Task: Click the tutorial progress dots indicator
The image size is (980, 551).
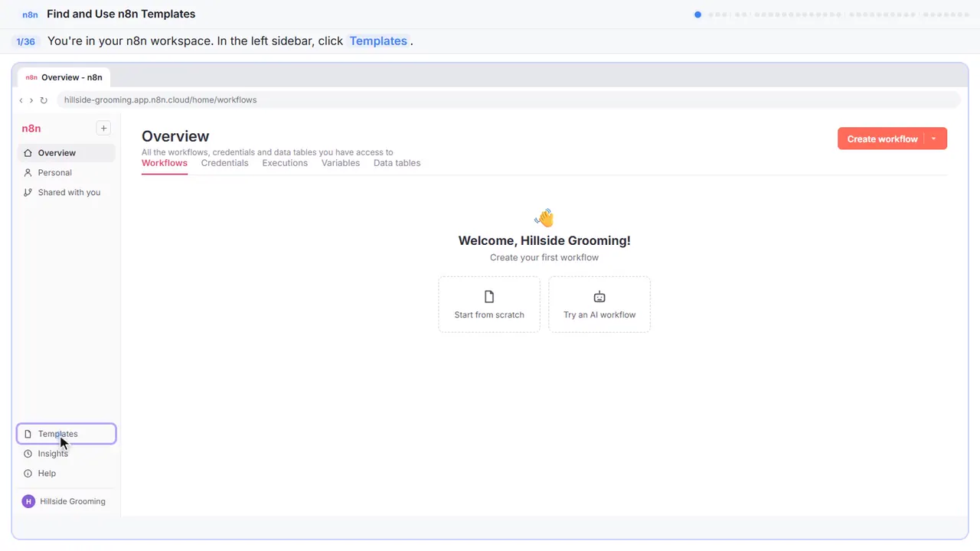Action: click(831, 15)
